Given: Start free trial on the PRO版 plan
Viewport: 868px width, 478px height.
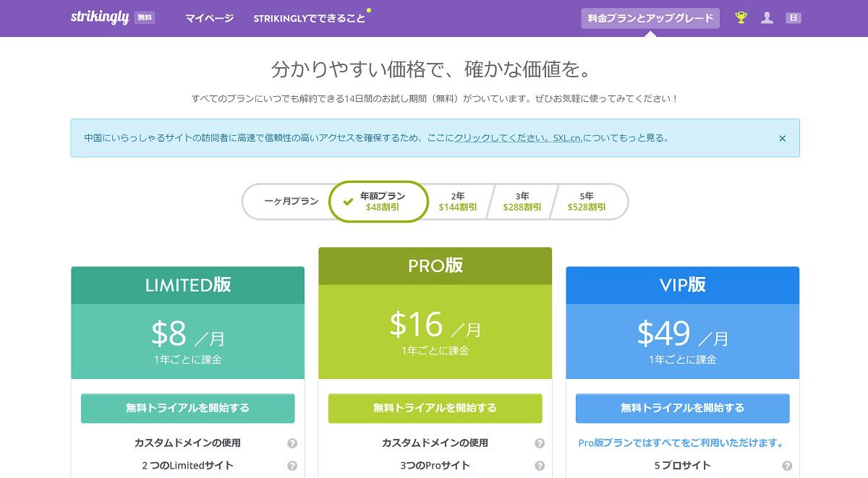Looking at the screenshot, I should 435,408.
